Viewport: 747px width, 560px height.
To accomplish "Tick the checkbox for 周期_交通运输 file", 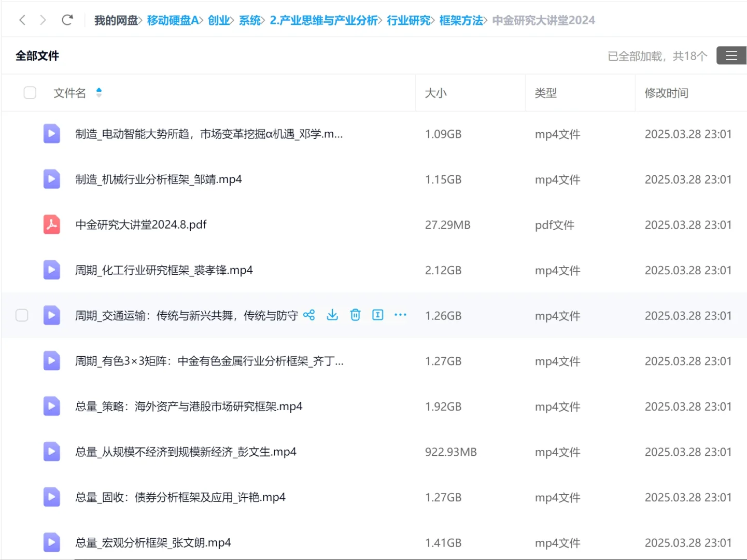I will pyautogui.click(x=22, y=315).
